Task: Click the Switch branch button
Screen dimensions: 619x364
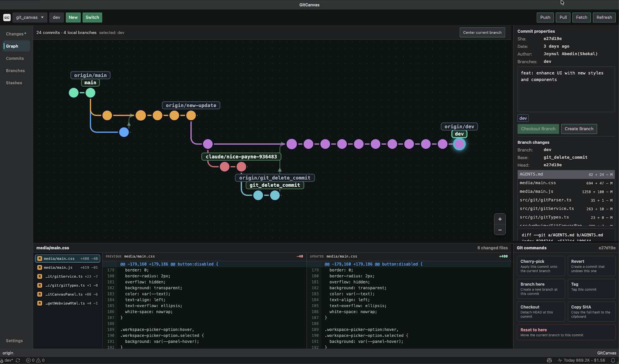Action: point(92,17)
